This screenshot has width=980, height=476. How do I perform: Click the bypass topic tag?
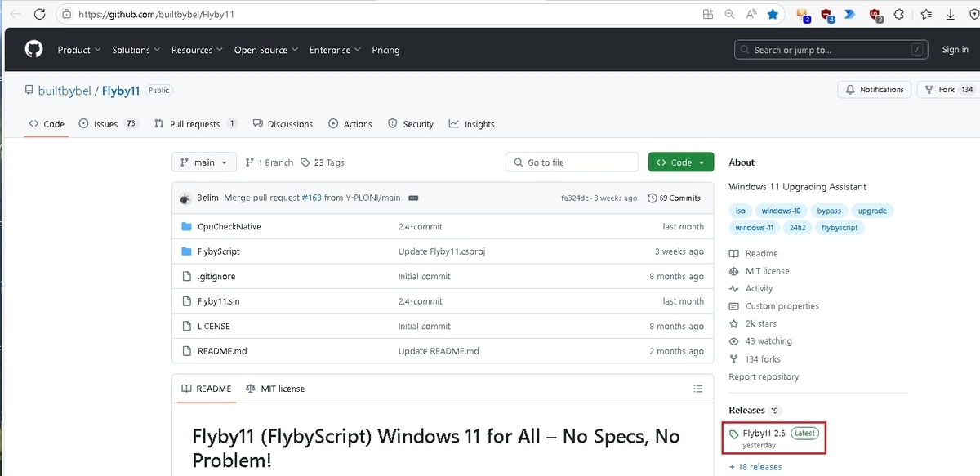829,211
